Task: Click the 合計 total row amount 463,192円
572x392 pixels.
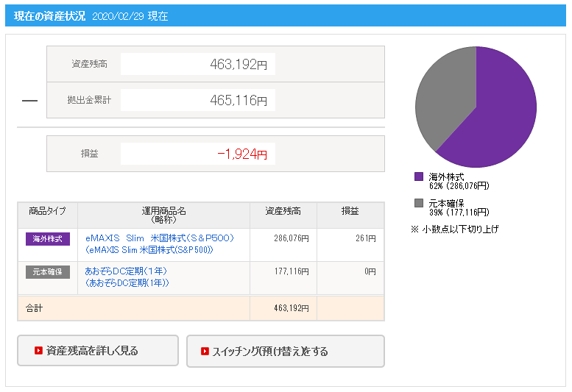Action: [x=292, y=308]
